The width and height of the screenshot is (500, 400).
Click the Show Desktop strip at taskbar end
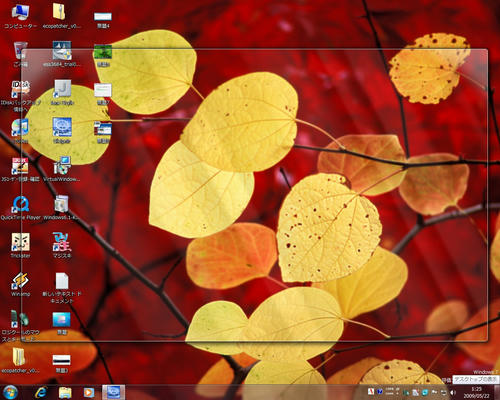497,392
